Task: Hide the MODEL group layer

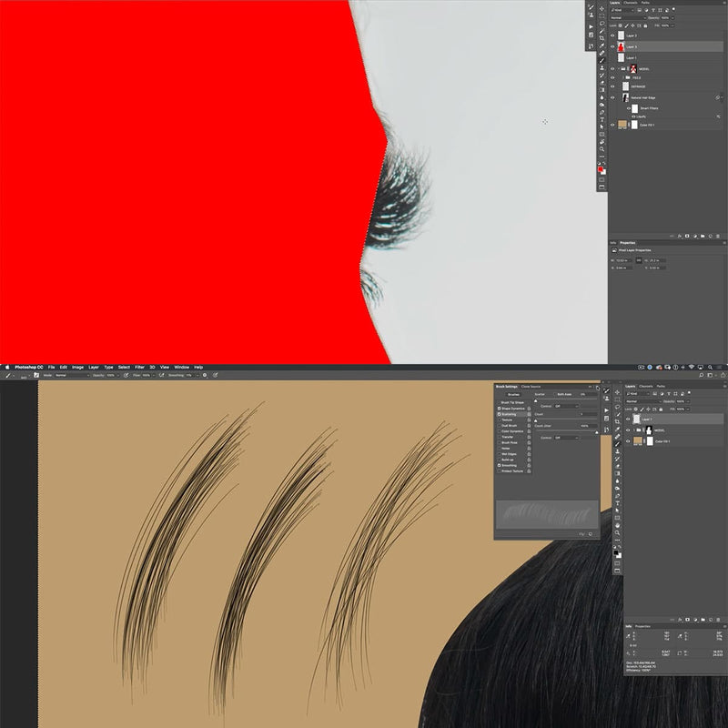Action: [x=613, y=69]
